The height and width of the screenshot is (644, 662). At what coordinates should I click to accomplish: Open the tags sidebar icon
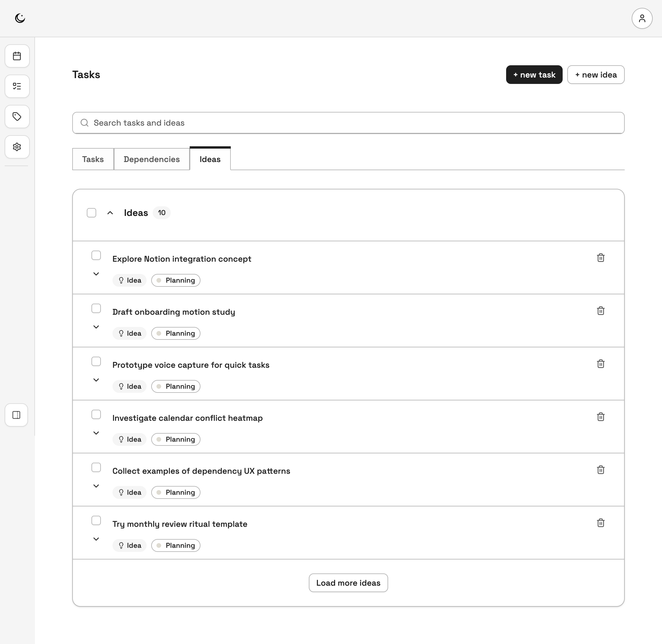(17, 117)
